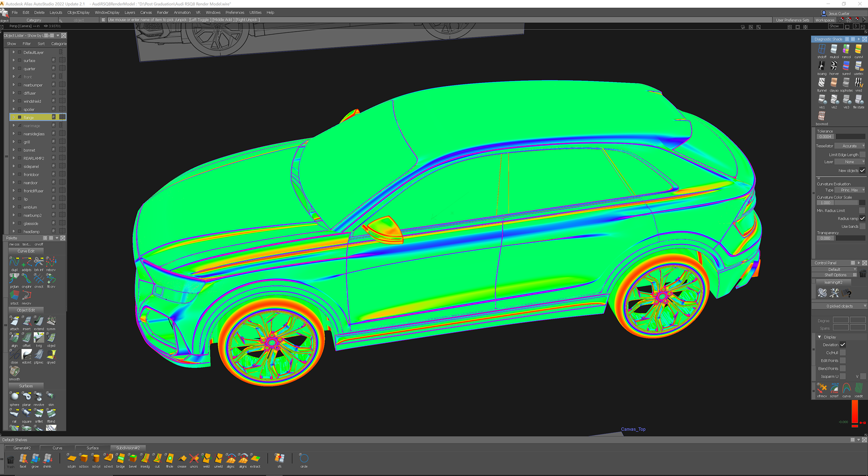The image size is (868, 476).
Task: Toggle Limit Edge Length checkbox
Action: coord(863,154)
